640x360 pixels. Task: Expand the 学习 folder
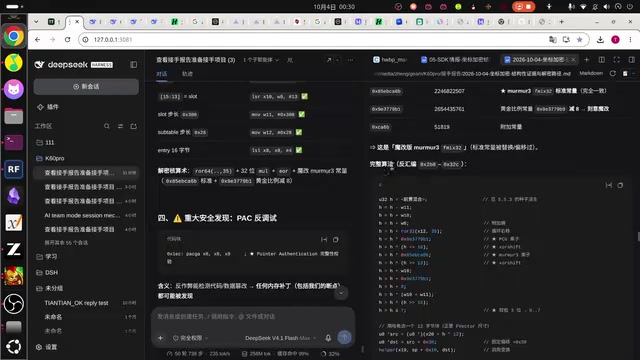(47, 257)
